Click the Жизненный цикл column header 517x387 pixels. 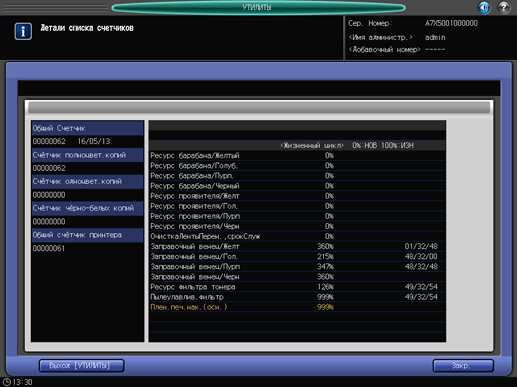click(312, 145)
